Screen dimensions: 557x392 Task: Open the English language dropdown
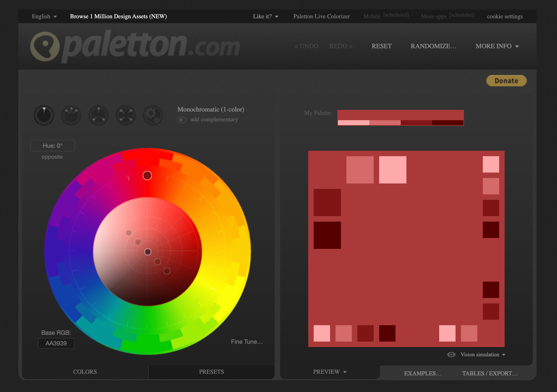point(44,16)
